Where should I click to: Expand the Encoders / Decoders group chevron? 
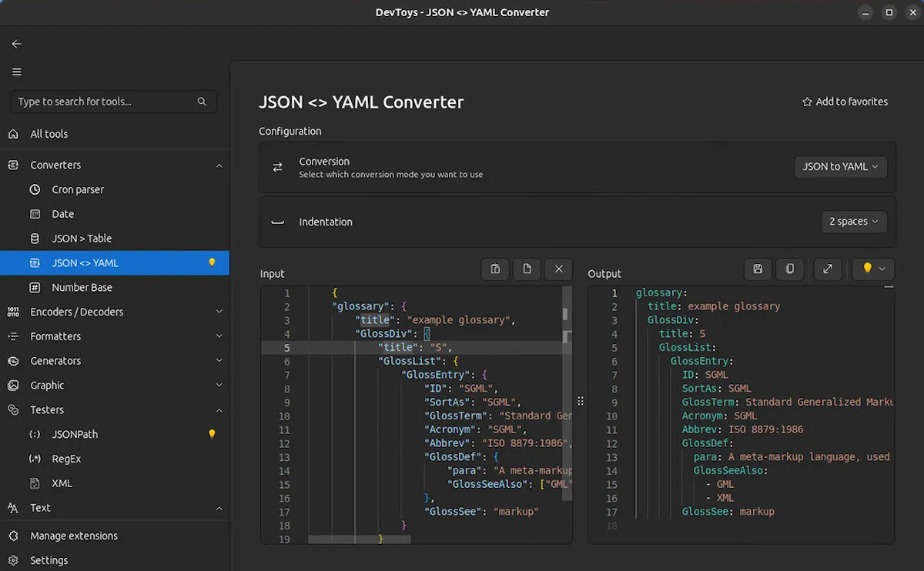coord(219,312)
